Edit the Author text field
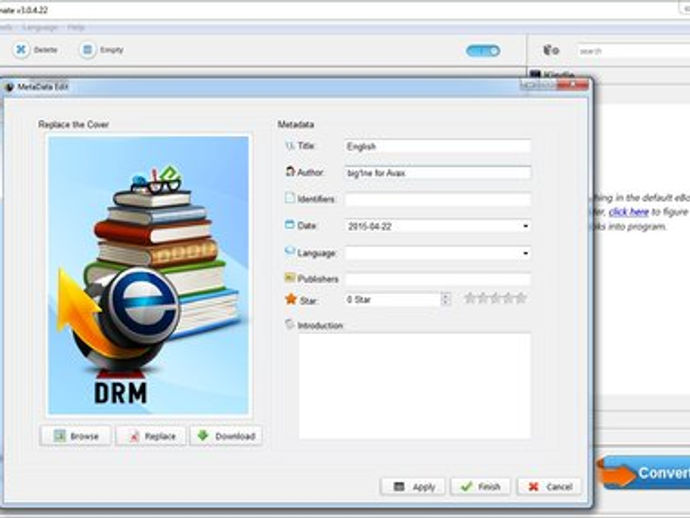Screen dimensions: 690x518 pos(438,173)
